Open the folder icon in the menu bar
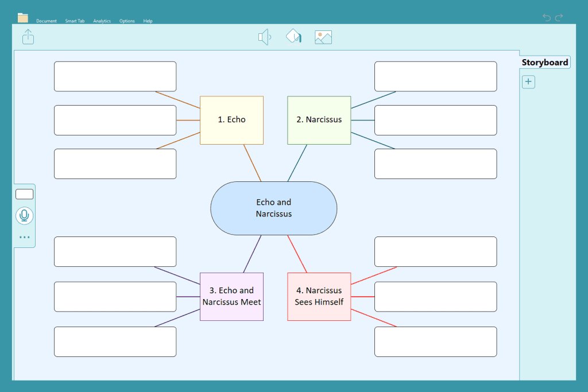The image size is (588, 392). tap(23, 18)
